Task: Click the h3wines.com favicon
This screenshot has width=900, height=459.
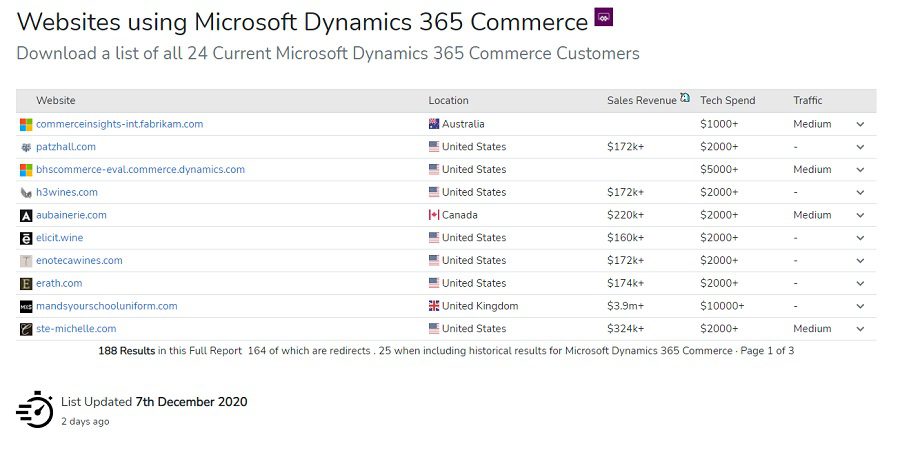Action: click(x=26, y=193)
